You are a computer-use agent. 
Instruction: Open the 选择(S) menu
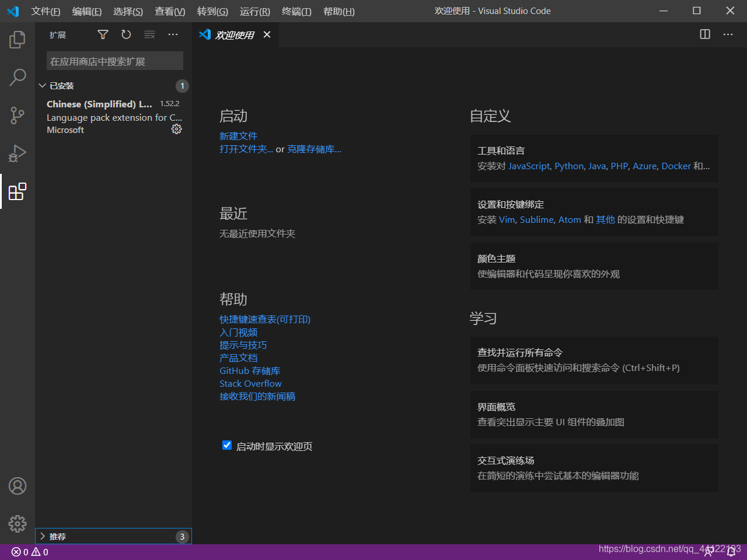tap(128, 11)
